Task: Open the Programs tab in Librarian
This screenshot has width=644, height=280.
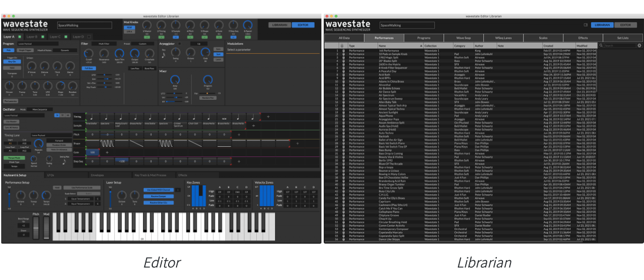Action: 424,38
